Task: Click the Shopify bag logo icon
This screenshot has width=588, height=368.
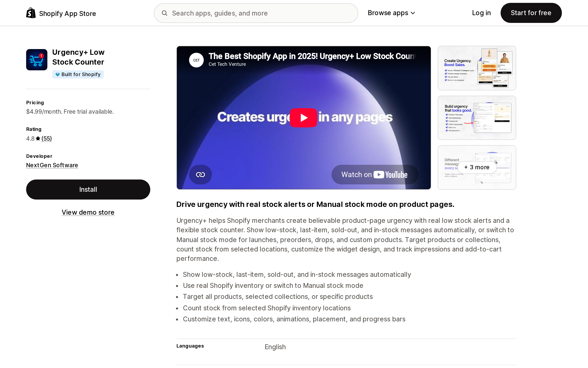Action: [31, 13]
